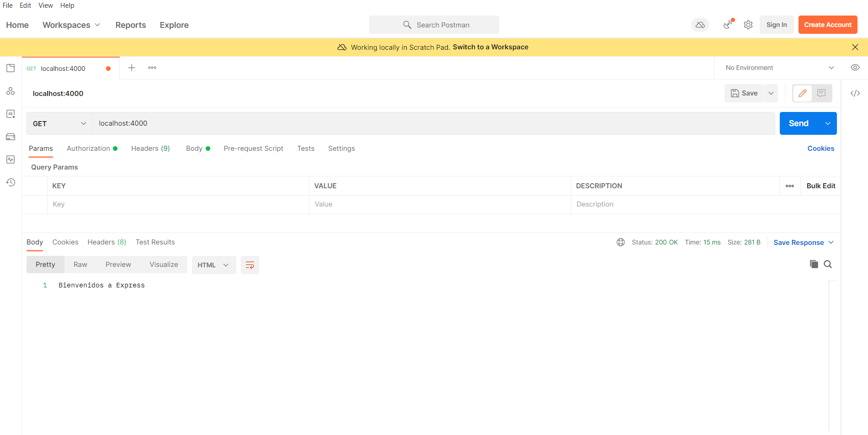The height and width of the screenshot is (435, 868).
Task: Search within the response body
Action: (828, 264)
